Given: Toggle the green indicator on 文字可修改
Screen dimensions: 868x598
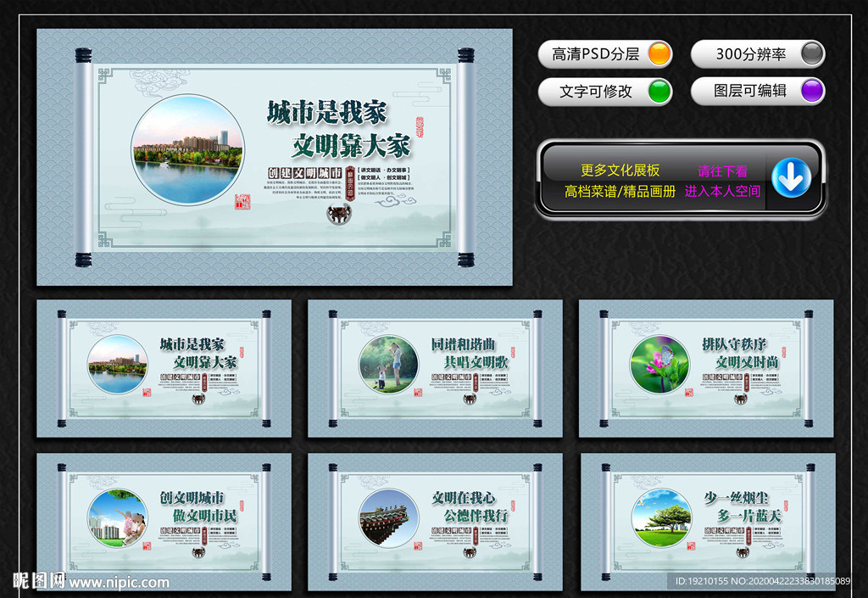Looking at the screenshot, I should click(657, 91).
